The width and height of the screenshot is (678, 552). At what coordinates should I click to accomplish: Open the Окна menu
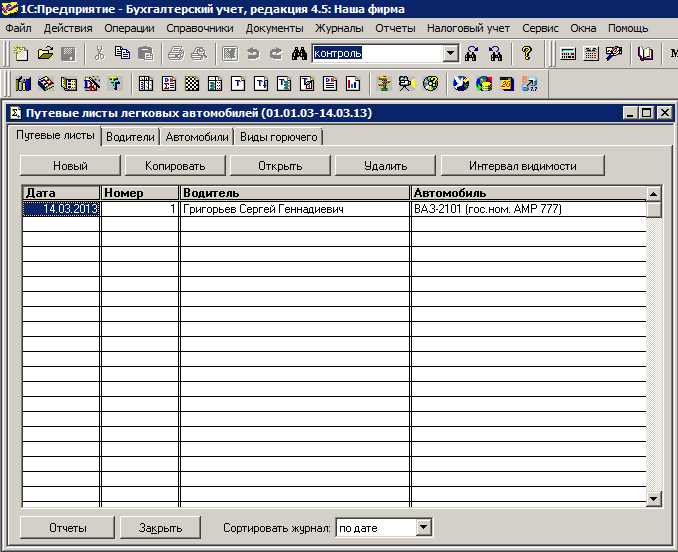pyautogui.click(x=583, y=29)
